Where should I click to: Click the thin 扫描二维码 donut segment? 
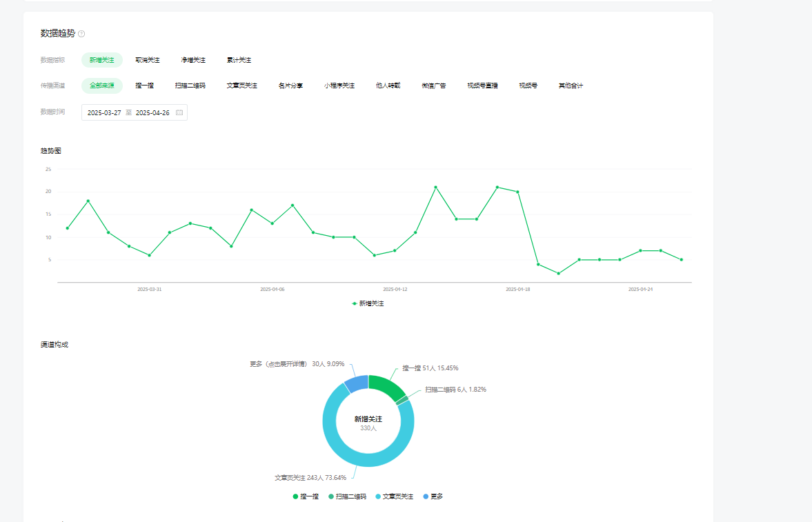[402, 401]
